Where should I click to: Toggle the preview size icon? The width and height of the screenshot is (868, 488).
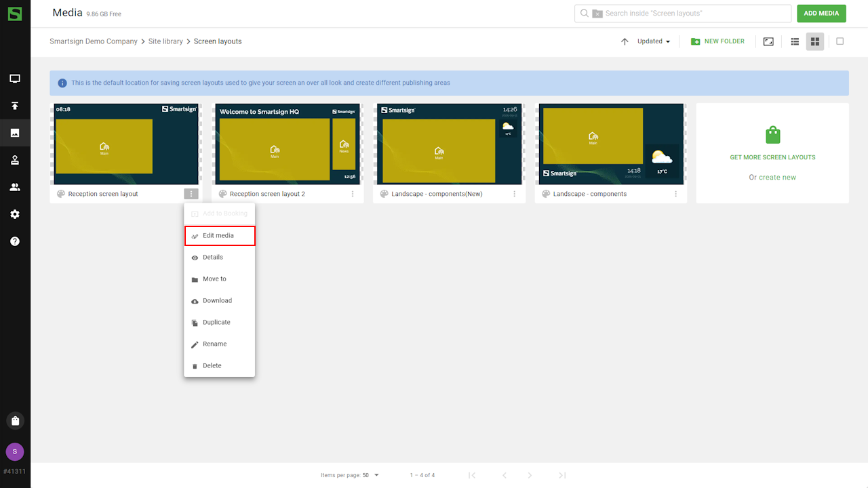click(768, 41)
